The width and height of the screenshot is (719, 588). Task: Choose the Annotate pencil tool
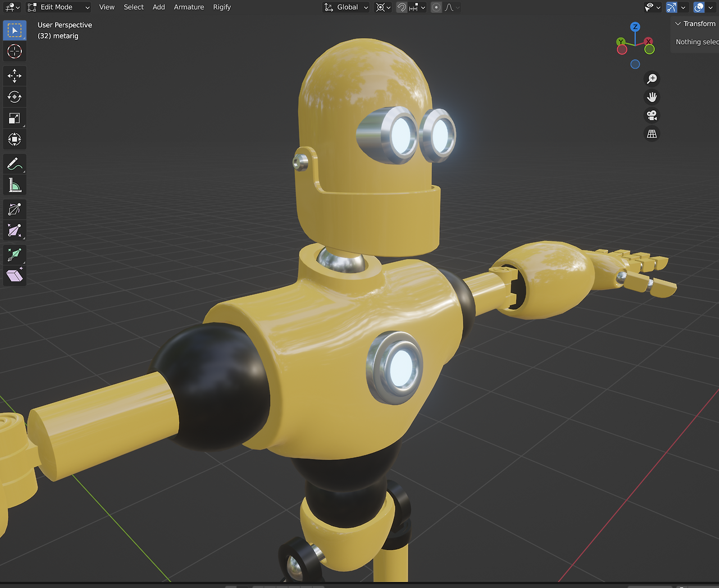coord(15,164)
